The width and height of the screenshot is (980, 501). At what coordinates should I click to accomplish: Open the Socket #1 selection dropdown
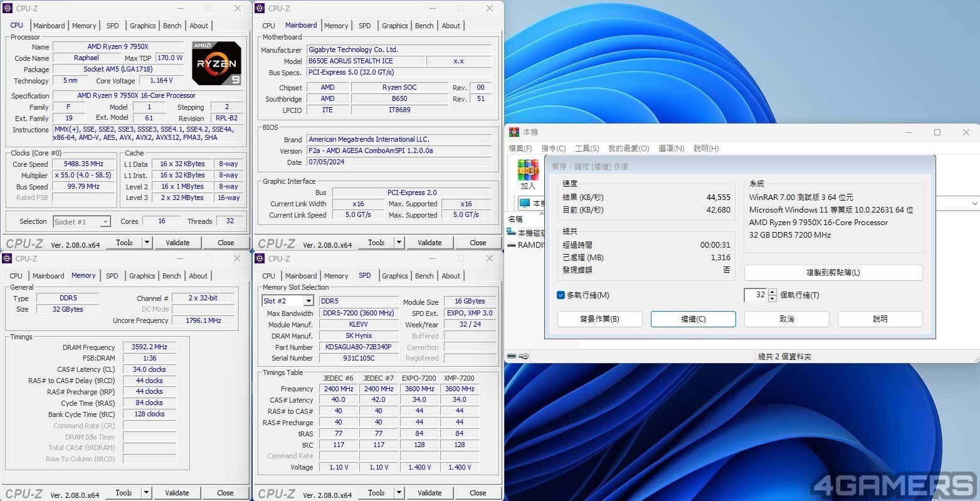(x=105, y=222)
